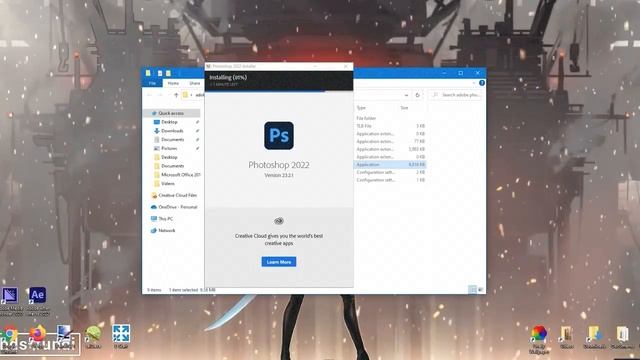Open the folder shortcut with blue badge
This screenshot has width=640, height=360.
pos(594,337)
